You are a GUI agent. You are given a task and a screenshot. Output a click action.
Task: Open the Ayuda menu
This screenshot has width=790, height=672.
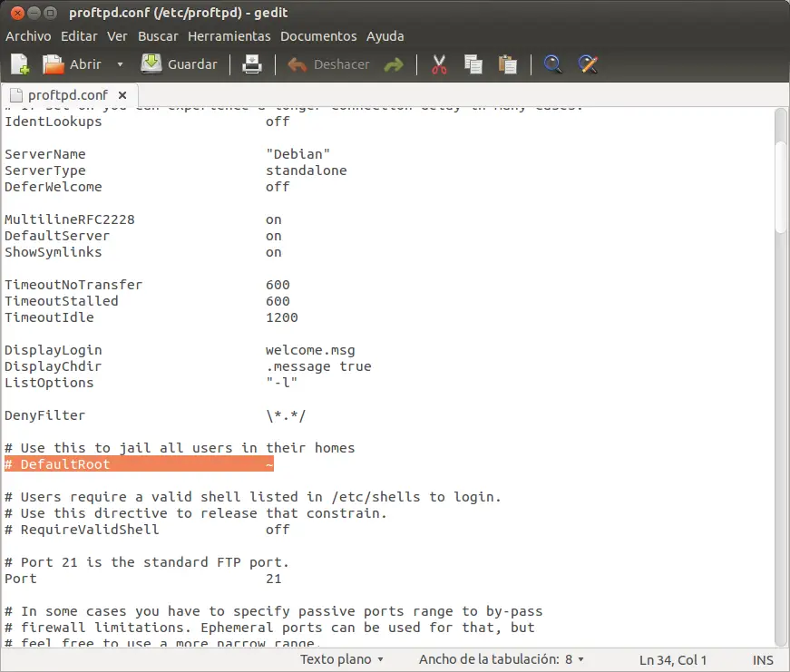coord(385,36)
